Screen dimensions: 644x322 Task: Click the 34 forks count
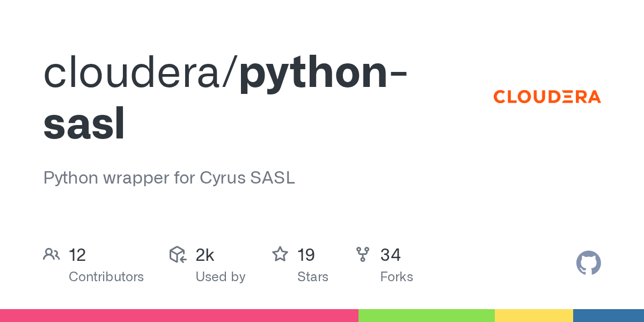click(x=390, y=255)
